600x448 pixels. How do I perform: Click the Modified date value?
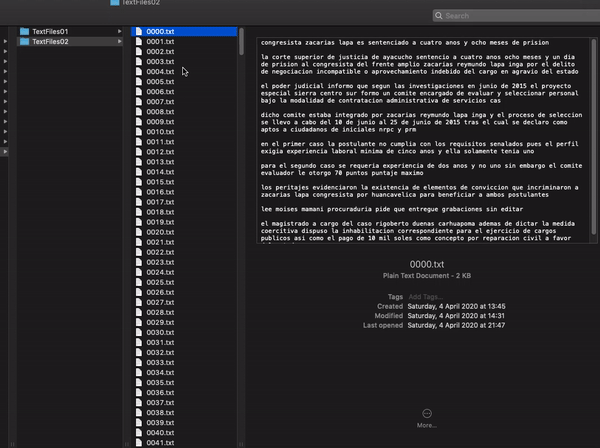pyautogui.click(x=456, y=316)
